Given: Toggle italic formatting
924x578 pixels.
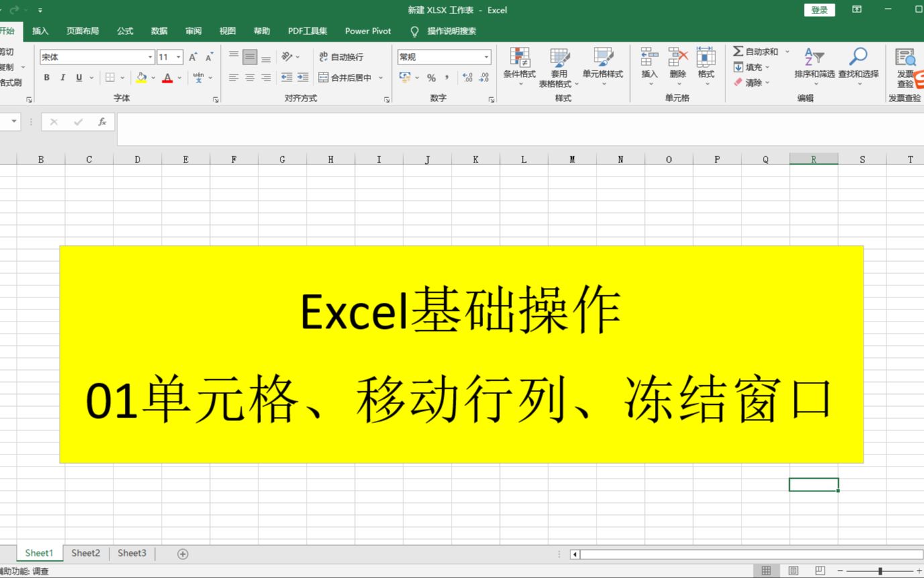Looking at the screenshot, I should (x=62, y=77).
